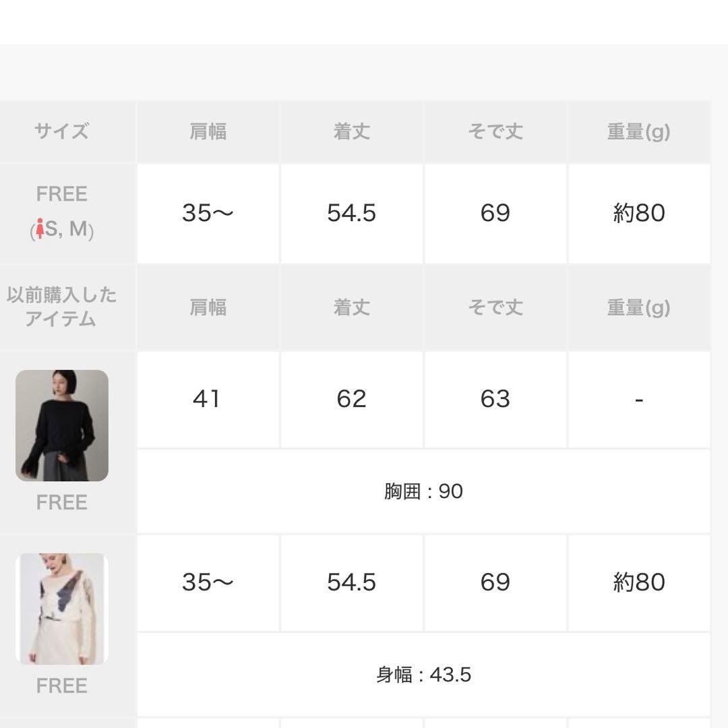
Task: Click the 肩幅 header in the top row
Action: tap(208, 131)
